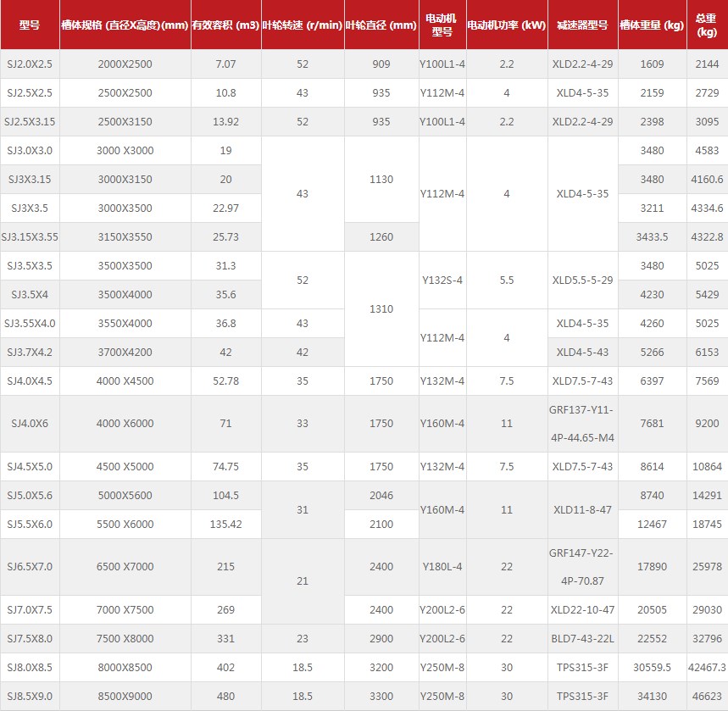Click the 135.42 effective volume cell
This screenshot has height=711, width=728.
click(225, 525)
